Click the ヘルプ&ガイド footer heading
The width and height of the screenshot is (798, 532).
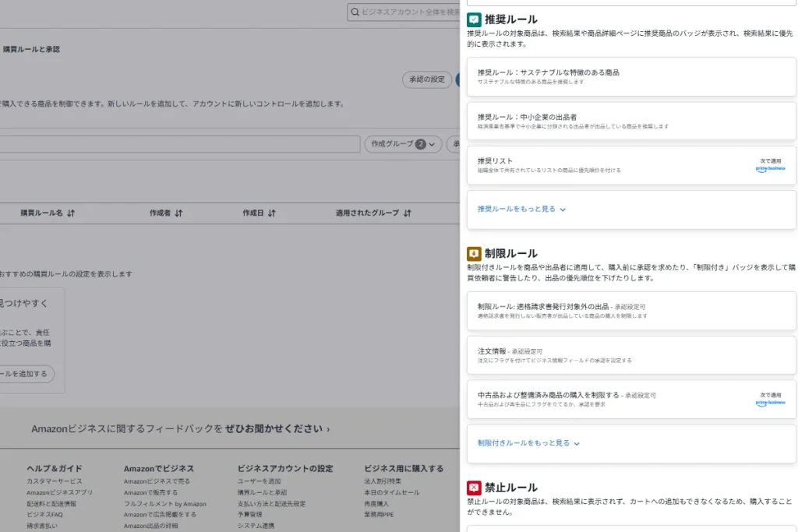55,468
